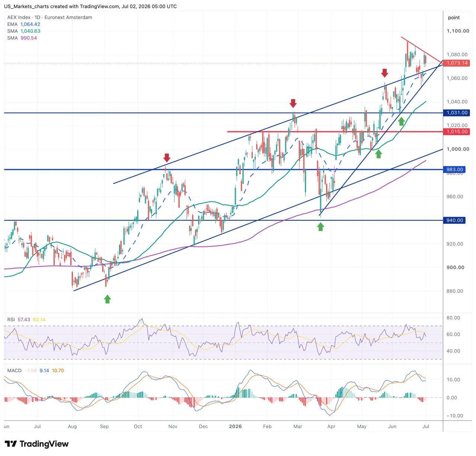The width and height of the screenshot is (476, 456).
Task: Click the May label on time axis
Action: click(x=362, y=427)
